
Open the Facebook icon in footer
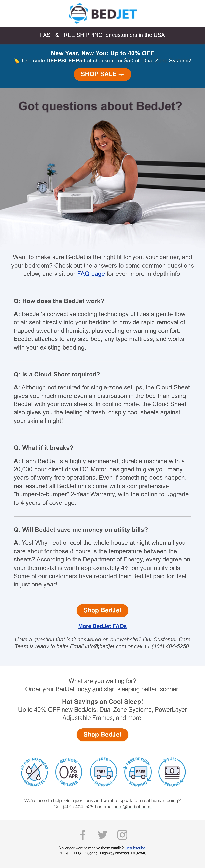(x=83, y=835)
